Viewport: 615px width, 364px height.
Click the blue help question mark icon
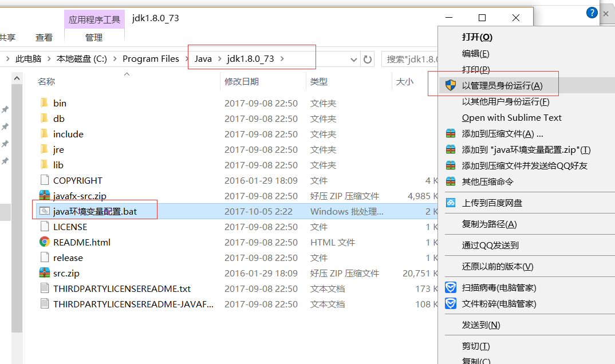pos(592,13)
